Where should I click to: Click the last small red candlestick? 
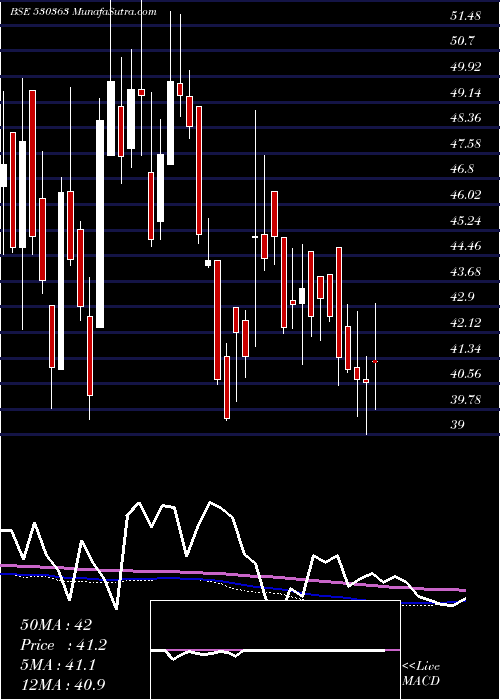(x=375, y=361)
